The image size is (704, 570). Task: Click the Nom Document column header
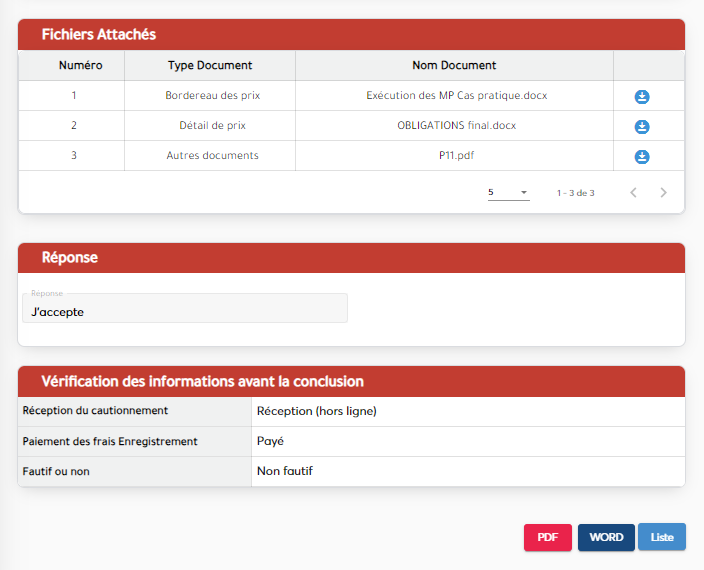click(x=454, y=65)
